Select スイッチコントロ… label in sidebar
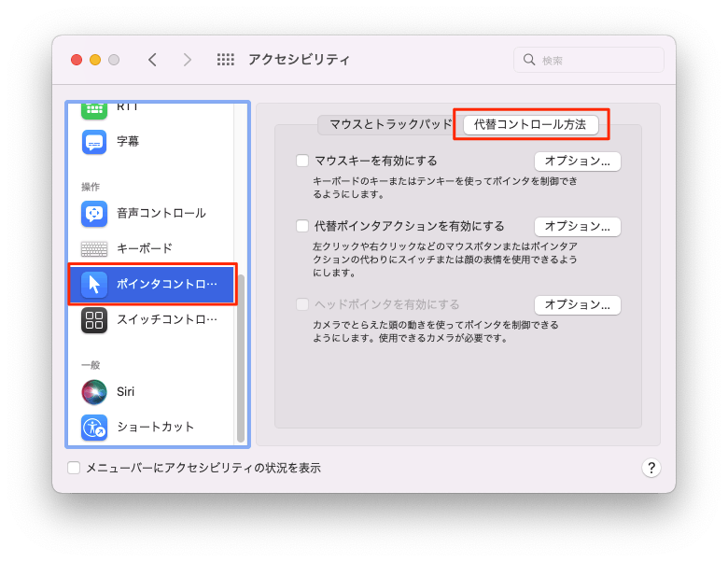The image size is (728, 562). 167,320
